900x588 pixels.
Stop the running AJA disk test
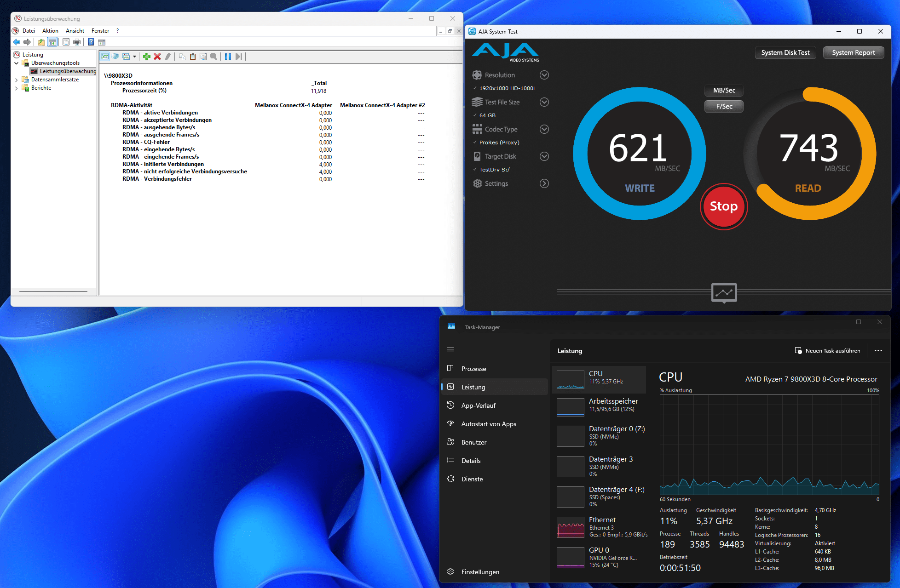pos(724,206)
